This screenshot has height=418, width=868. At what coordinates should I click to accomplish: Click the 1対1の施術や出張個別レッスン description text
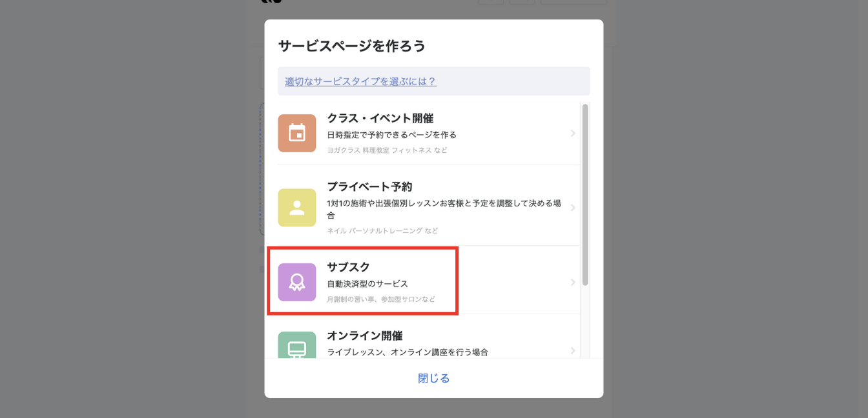point(444,209)
